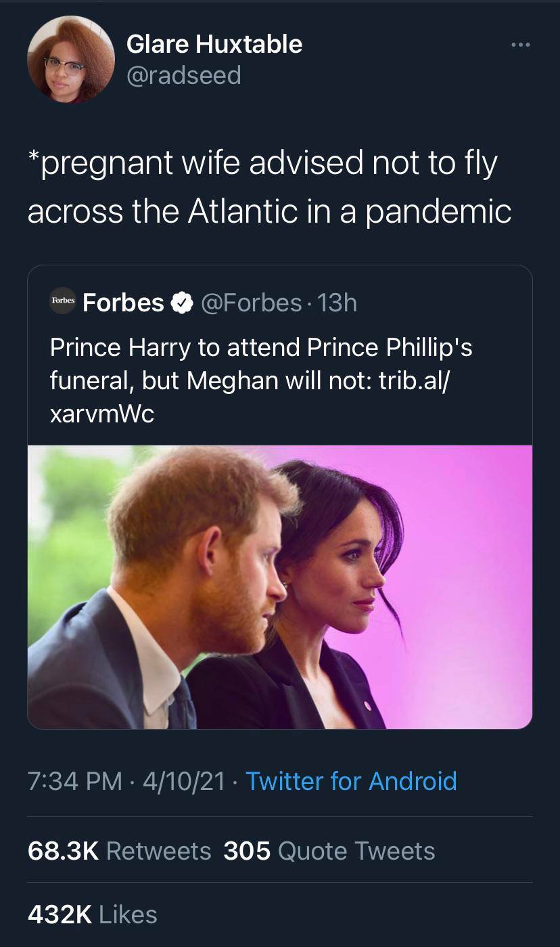The height and width of the screenshot is (947, 560).
Task: Open the @Forbes handle in quoted tweet
Action: 251,303
